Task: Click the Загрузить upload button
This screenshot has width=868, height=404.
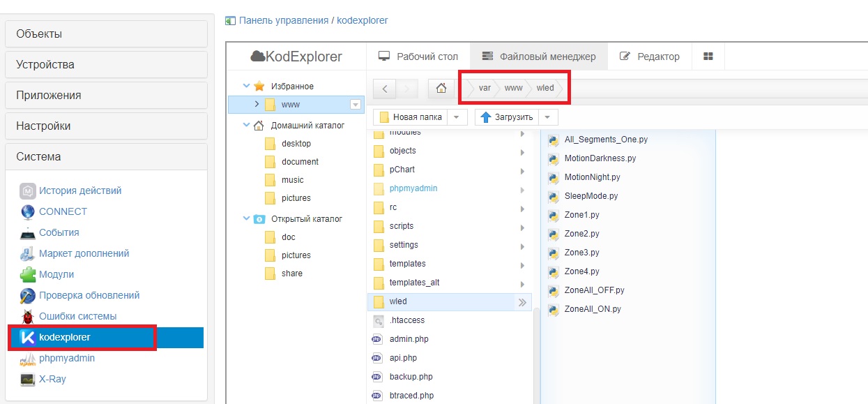Action: coord(506,117)
